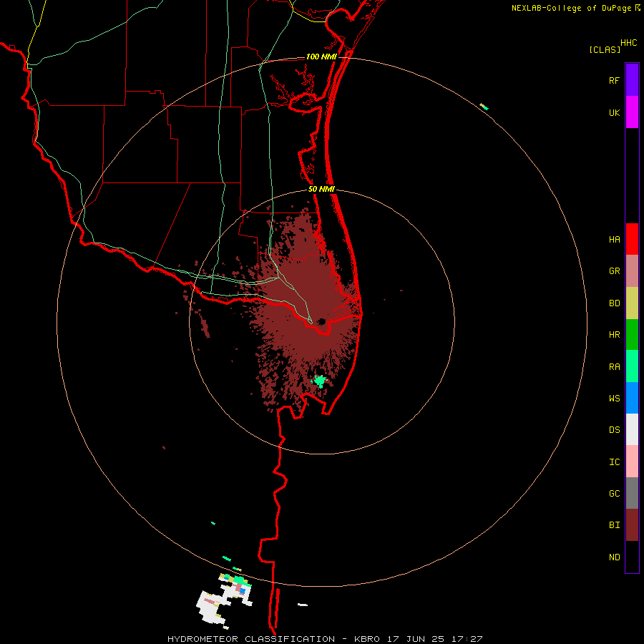
Task: Select the GR pink legend swatch
Action: coord(632,270)
